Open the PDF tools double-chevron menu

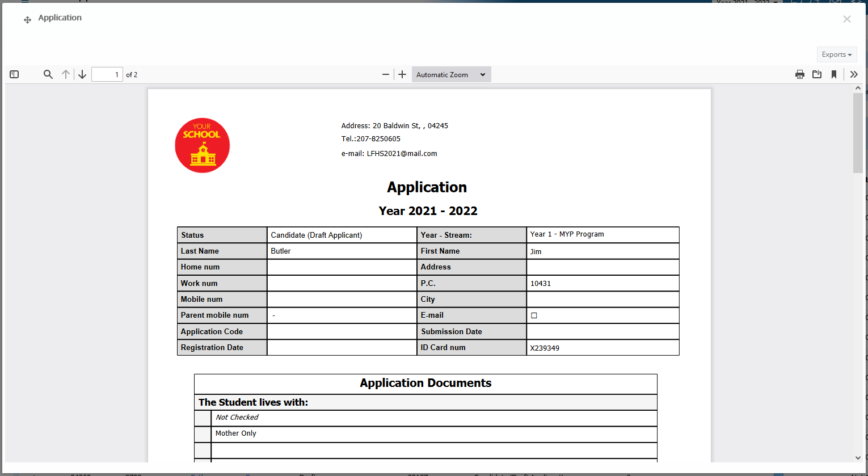854,74
